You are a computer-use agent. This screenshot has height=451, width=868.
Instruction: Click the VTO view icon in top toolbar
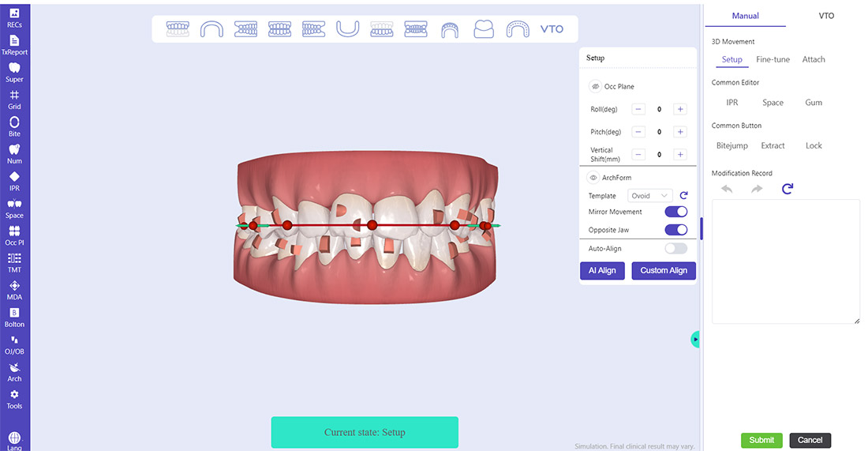pyautogui.click(x=552, y=29)
